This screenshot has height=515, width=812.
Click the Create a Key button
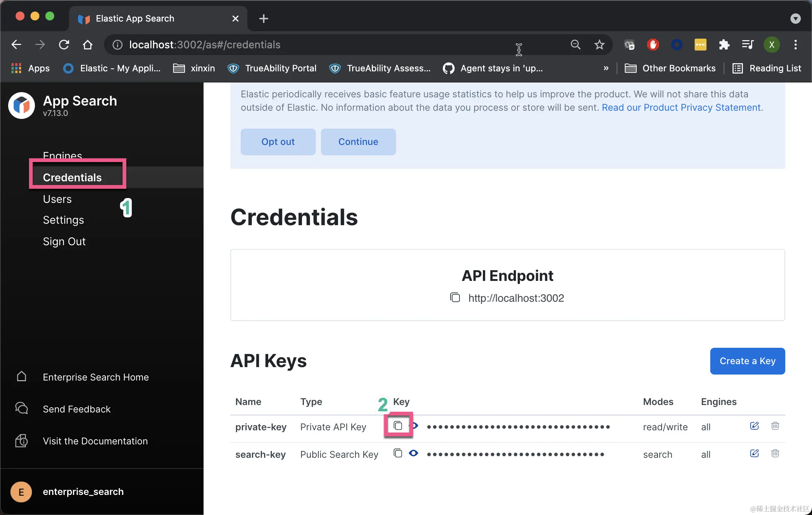(747, 361)
